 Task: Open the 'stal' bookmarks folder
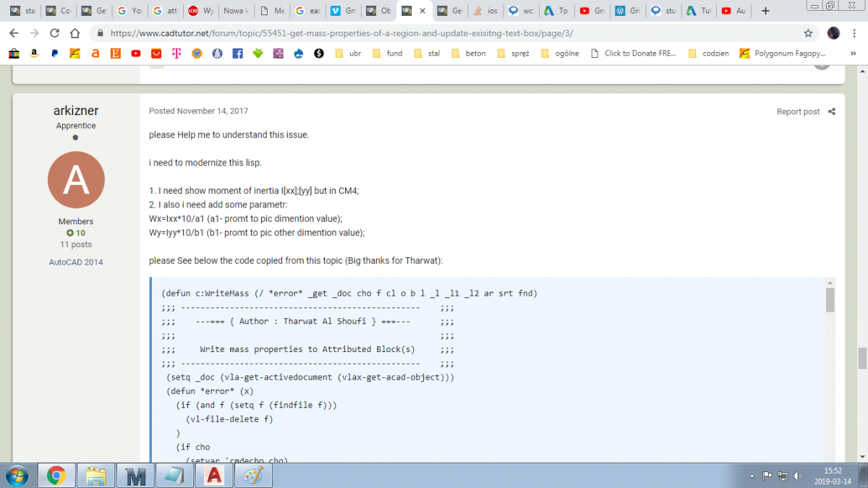pos(425,53)
